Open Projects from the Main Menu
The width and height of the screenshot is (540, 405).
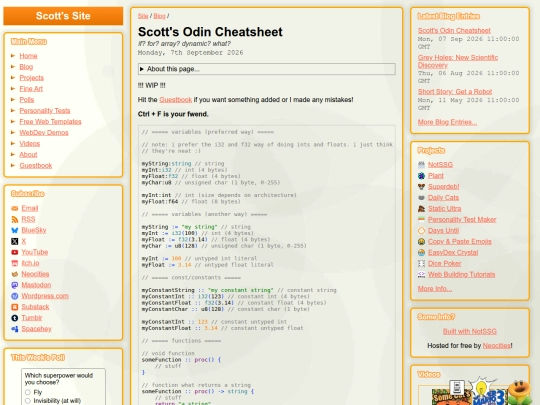[32, 78]
